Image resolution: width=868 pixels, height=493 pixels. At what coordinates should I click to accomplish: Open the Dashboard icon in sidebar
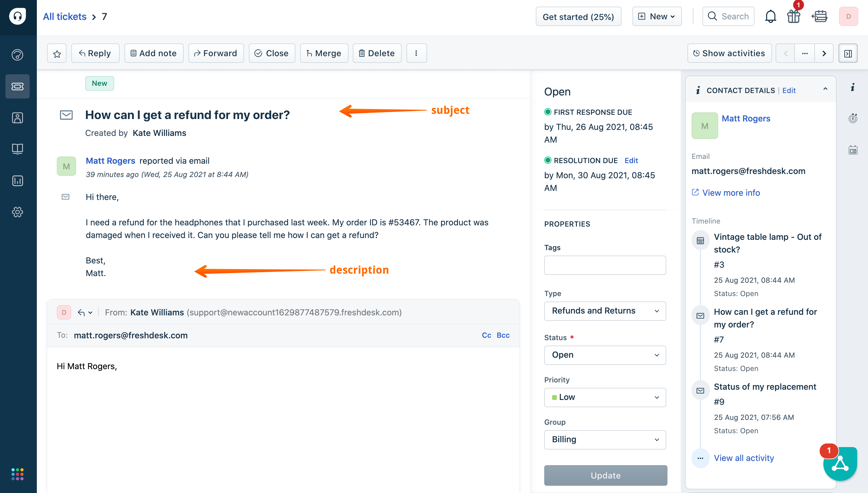pos(18,55)
